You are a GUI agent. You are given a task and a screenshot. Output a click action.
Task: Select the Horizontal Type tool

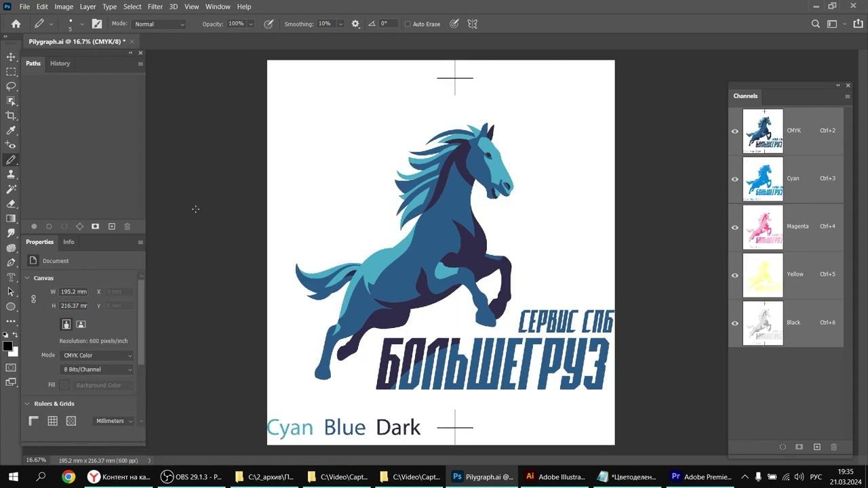11,277
